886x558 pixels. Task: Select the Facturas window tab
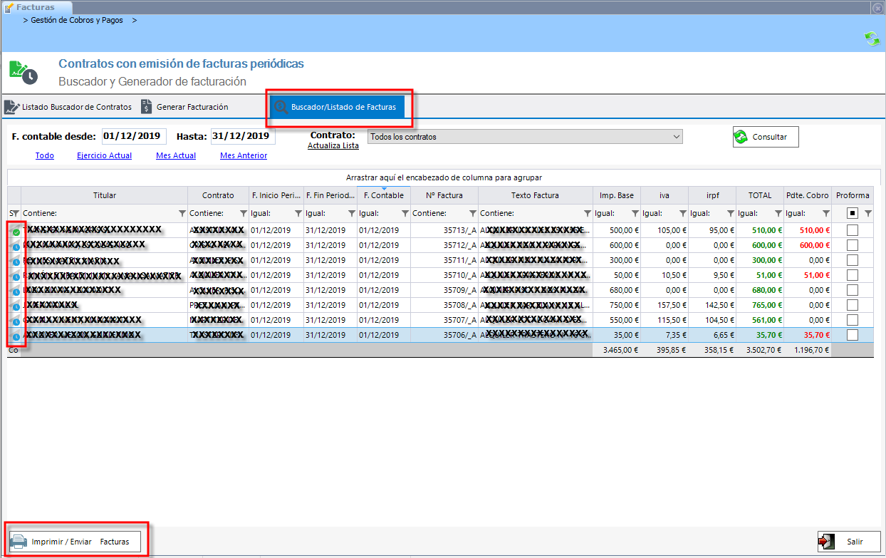[36, 7]
